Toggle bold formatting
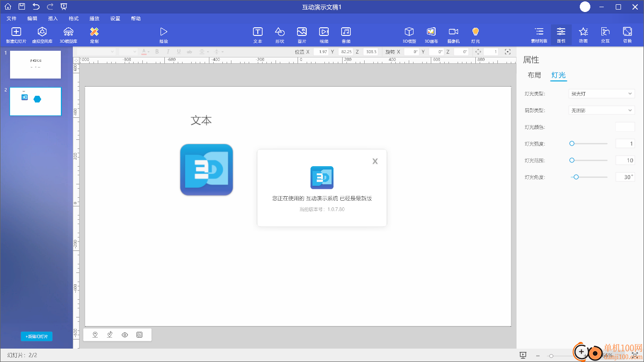 pyautogui.click(x=157, y=52)
